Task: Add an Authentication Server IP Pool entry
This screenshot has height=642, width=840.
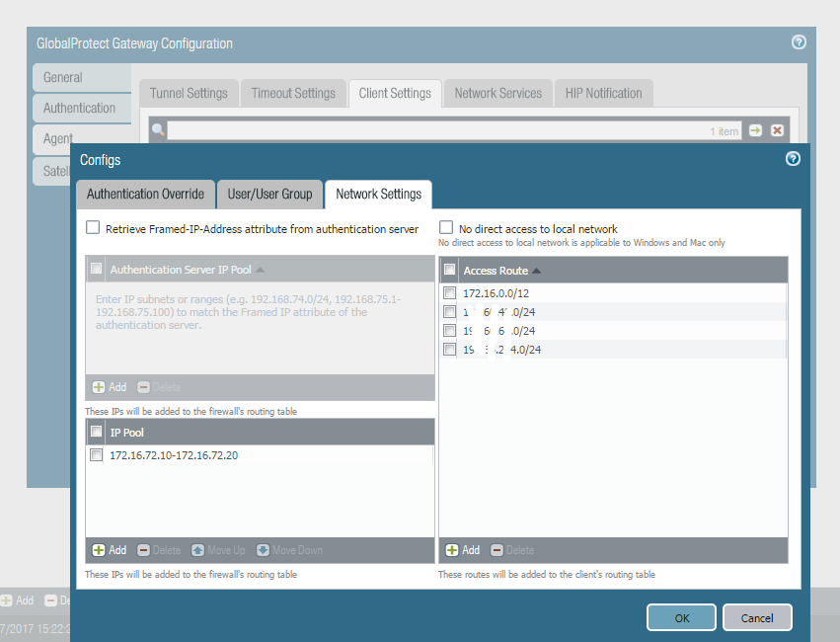Action: [x=110, y=387]
